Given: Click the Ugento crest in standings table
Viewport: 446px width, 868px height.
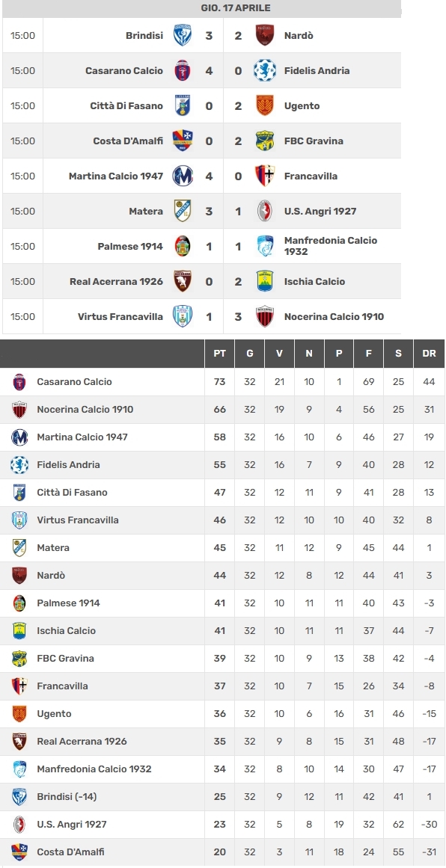Looking at the screenshot, I should point(19,713).
